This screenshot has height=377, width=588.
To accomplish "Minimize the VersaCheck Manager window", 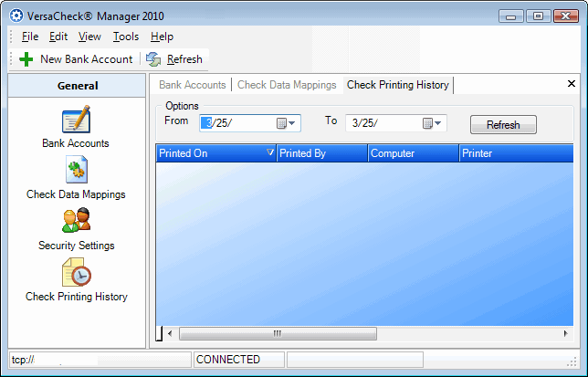I will (510, 16).
